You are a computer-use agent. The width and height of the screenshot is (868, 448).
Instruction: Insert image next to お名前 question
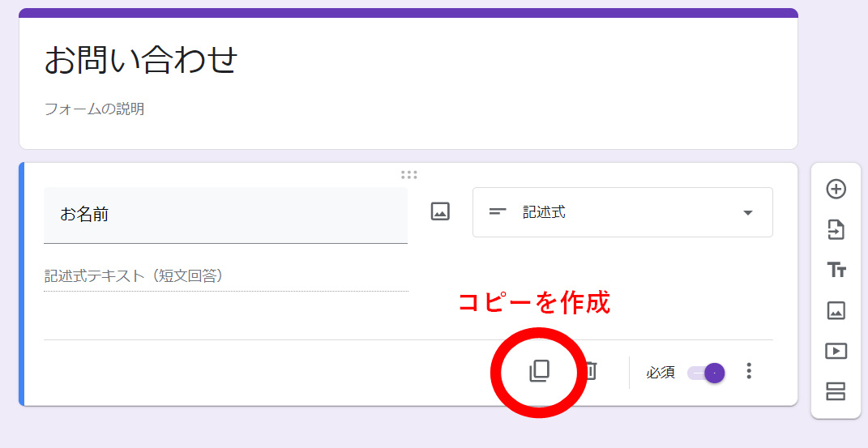(440, 211)
